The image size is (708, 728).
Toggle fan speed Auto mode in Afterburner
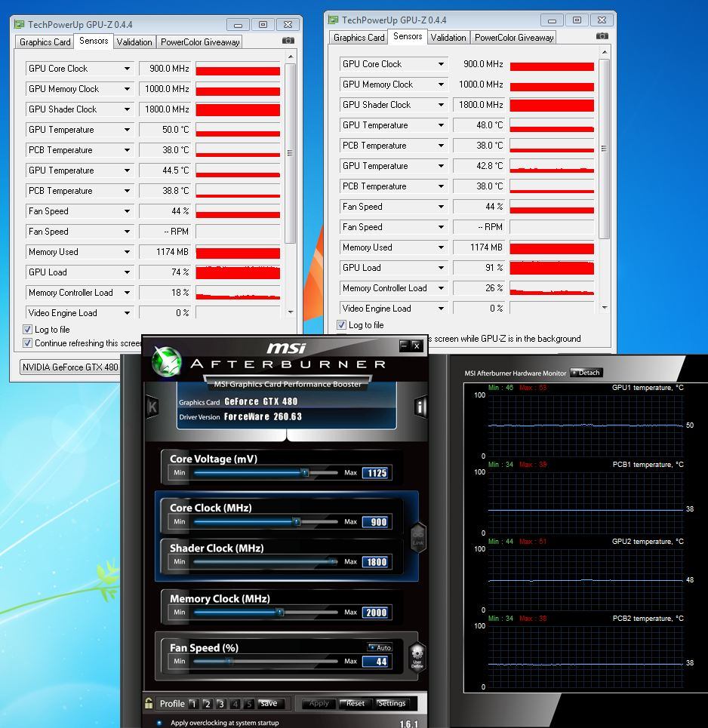point(380,647)
